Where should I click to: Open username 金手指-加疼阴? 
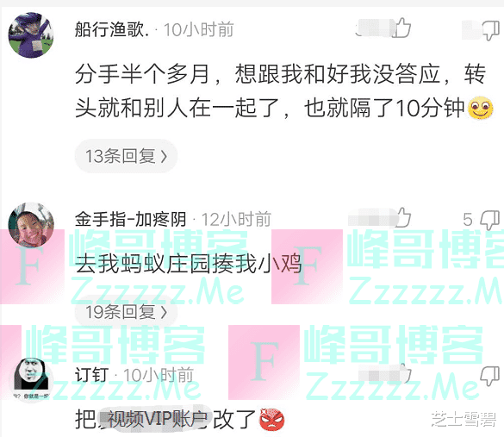[x=130, y=219]
